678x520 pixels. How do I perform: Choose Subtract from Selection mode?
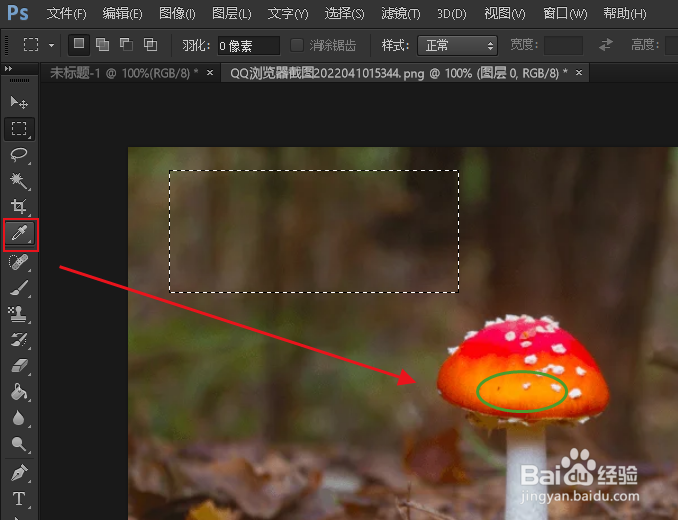pyautogui.click(x=126, y=45)
